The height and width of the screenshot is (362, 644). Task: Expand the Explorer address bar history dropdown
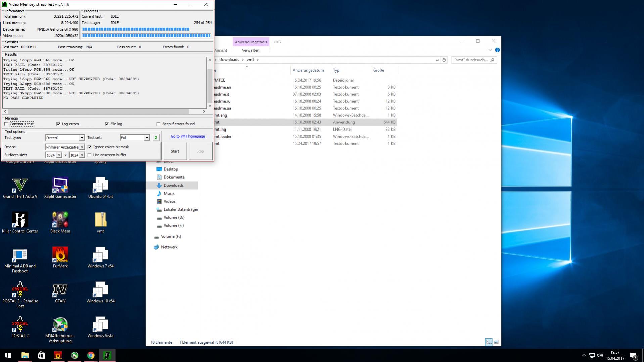pyautogui.click(x=437, y=60)
